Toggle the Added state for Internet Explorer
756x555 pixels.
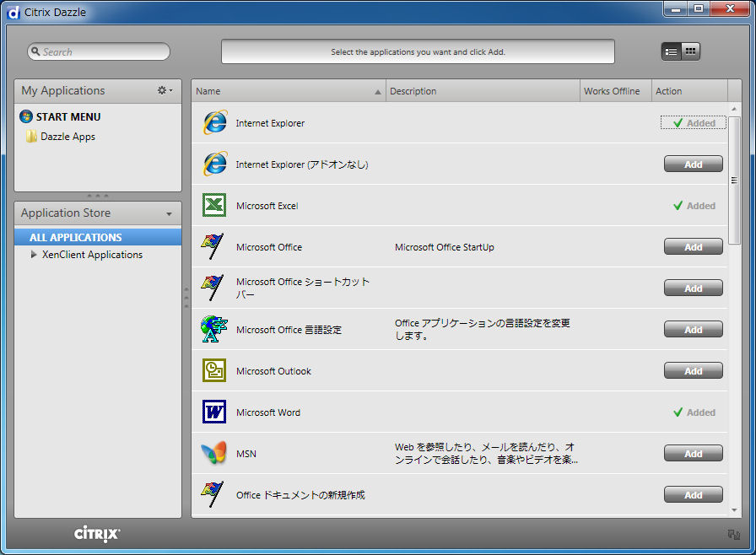pos(693,123)
